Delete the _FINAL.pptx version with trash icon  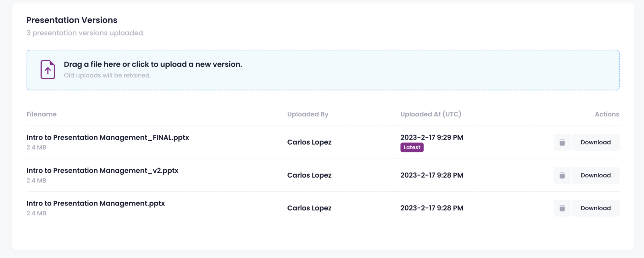click(562, 142)
